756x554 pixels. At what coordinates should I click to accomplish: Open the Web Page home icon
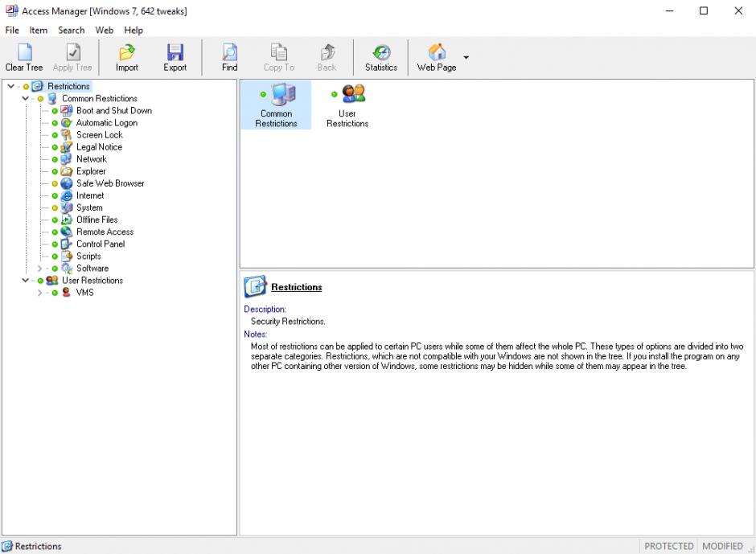point(437,52)
